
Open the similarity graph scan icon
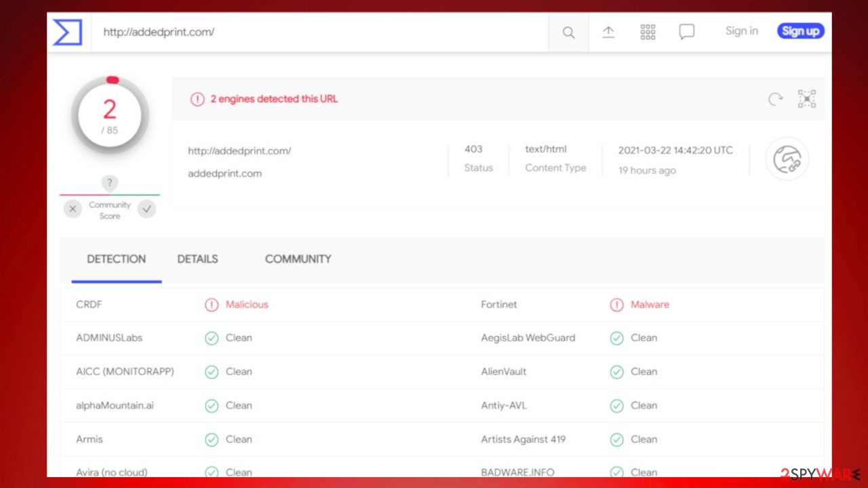tap(806, 99)
